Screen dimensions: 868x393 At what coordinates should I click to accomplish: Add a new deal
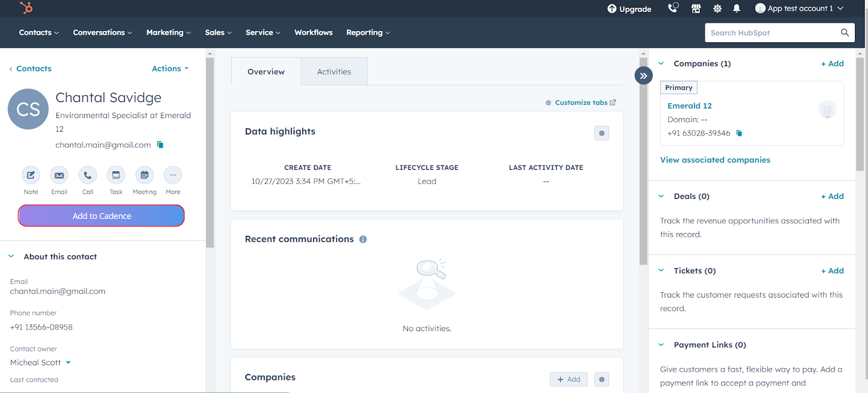(832, 196)
